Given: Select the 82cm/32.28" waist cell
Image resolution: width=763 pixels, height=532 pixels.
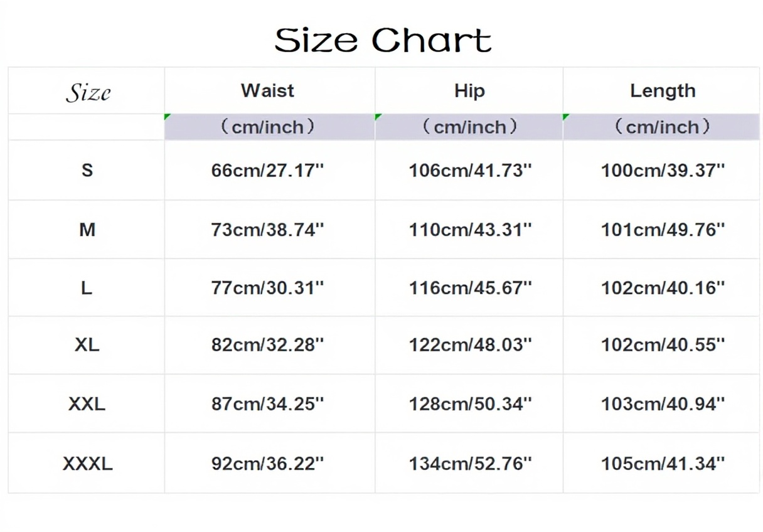Looking at the screenshot, I should pyautogui.click(x=267, y=344).
